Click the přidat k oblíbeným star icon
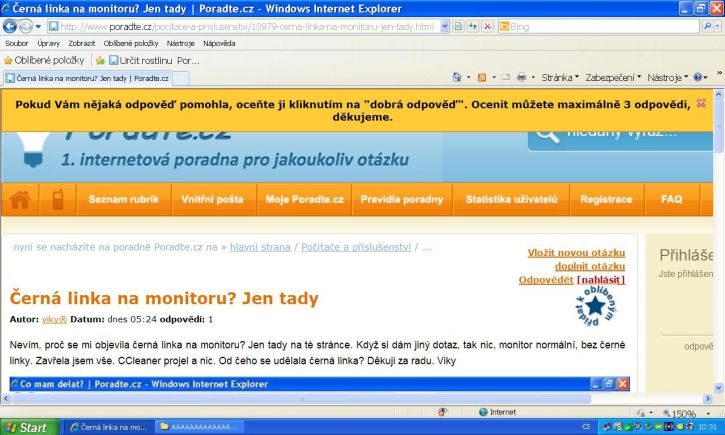 (x=596, y=306)
